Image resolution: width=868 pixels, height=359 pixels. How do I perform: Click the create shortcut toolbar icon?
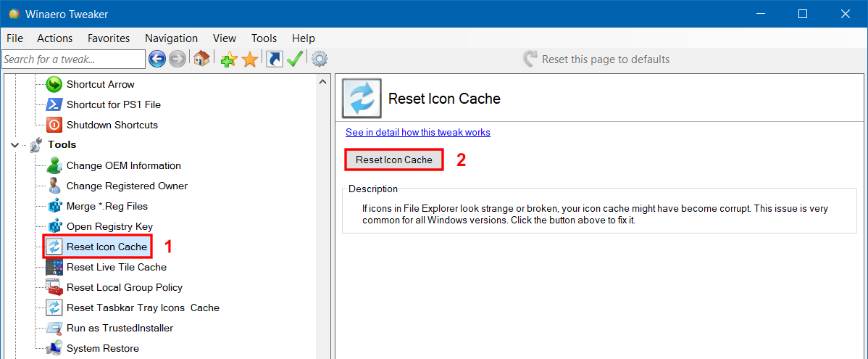[275, 59]
